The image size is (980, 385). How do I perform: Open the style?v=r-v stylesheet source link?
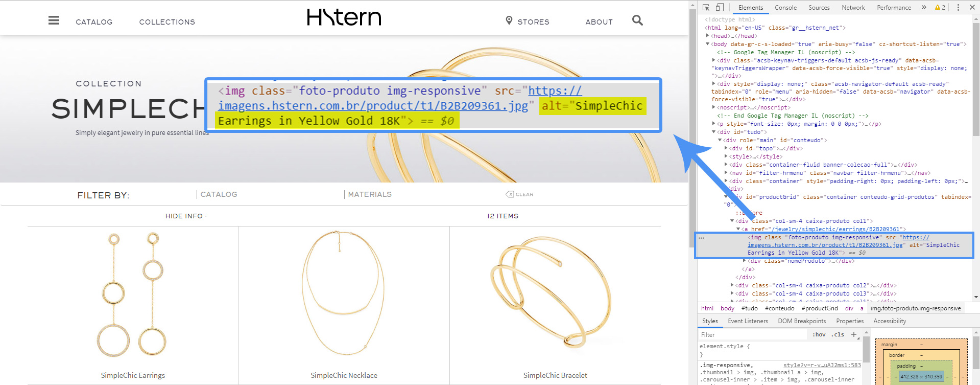[x=822, y=365]
